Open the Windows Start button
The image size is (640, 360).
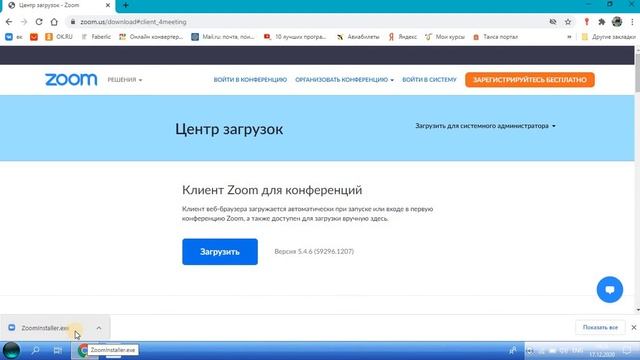(11, 350)
